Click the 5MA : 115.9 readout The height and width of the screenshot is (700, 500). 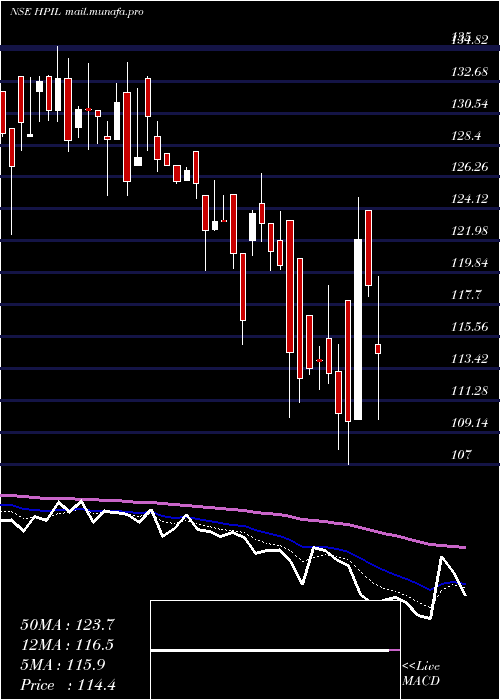pos(63,665)
